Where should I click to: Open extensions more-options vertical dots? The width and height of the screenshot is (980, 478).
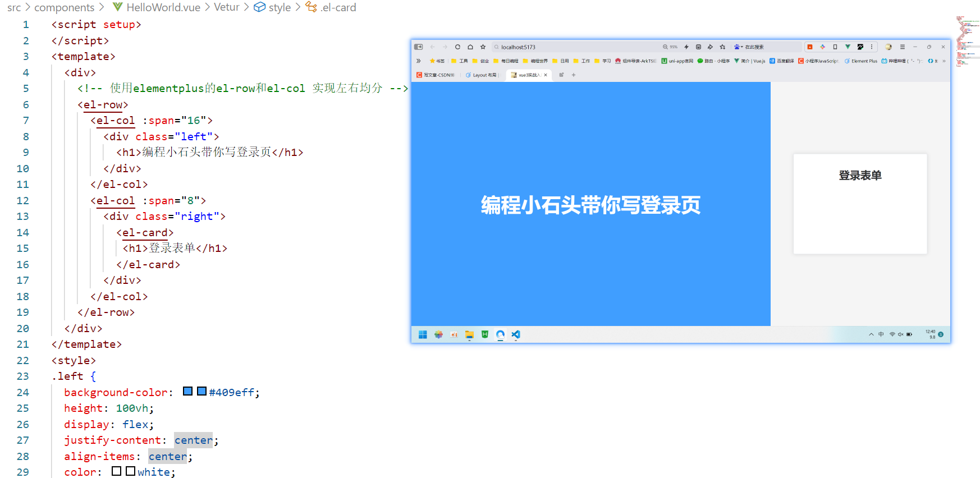tap(872, 47)
